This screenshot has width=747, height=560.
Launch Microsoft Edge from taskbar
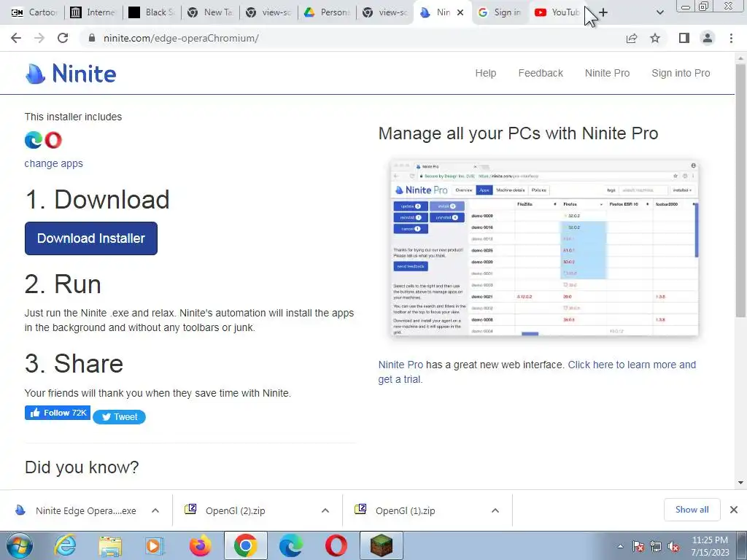(x=290, y=545)
